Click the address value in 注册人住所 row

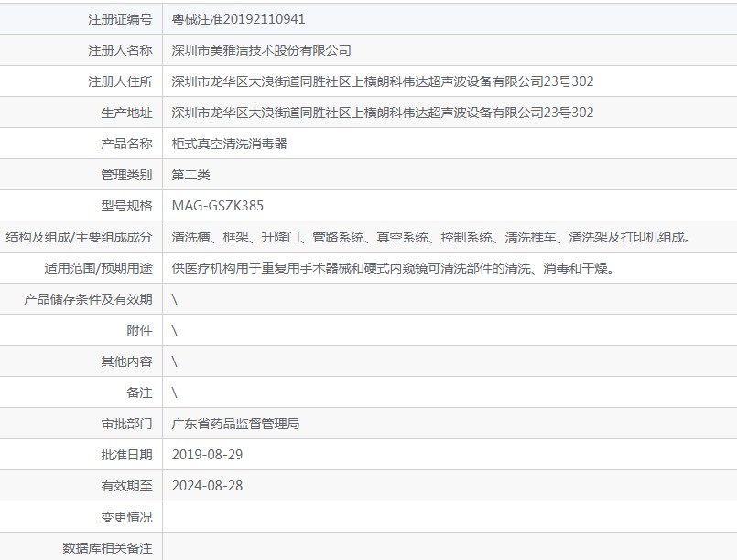tap(383, 81)
